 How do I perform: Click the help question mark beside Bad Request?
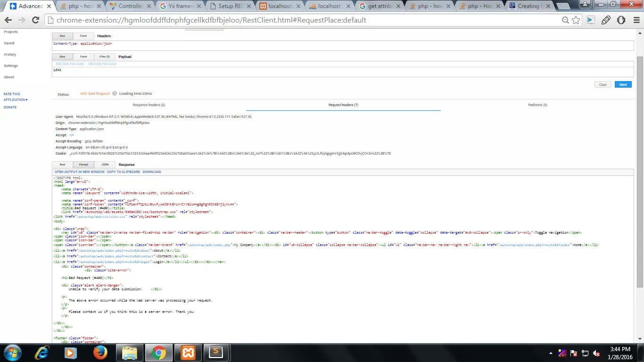(115, 93)
